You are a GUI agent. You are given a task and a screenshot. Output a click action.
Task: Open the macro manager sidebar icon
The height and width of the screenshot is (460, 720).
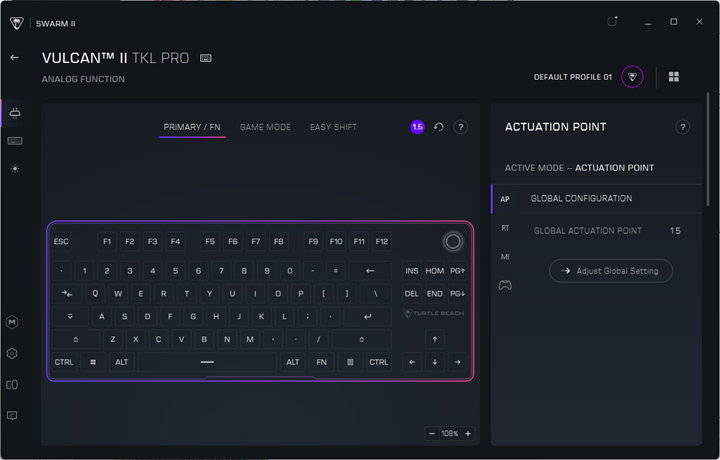12,322
